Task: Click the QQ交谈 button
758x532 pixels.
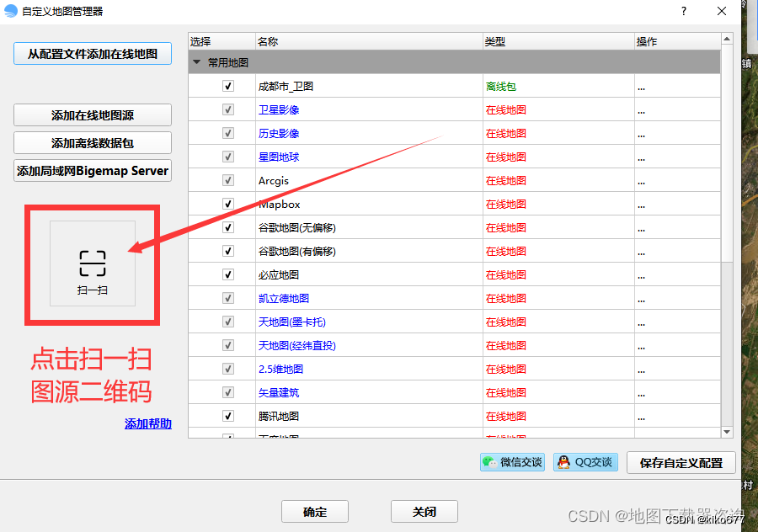Action: 585,462
